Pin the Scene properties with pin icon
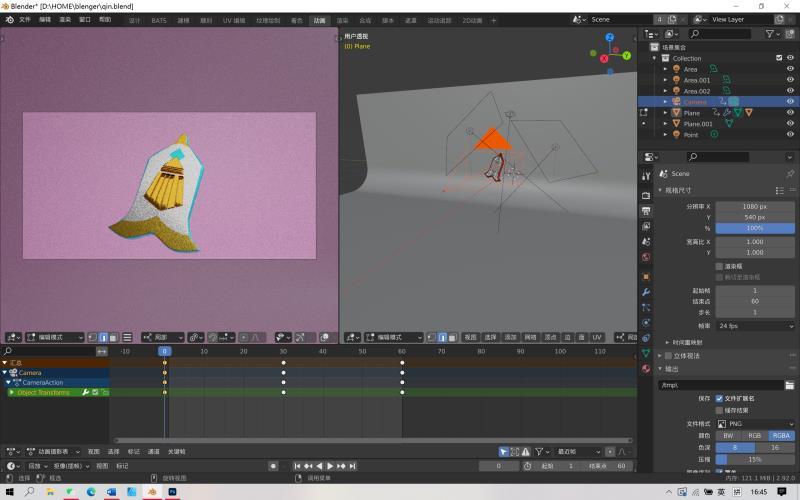 (790, 173)
